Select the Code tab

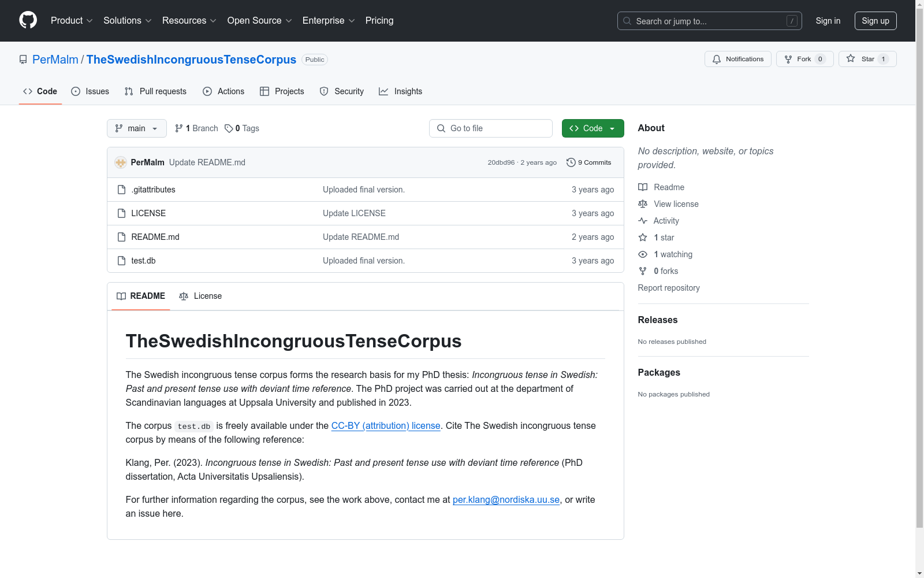click(40, 91)
